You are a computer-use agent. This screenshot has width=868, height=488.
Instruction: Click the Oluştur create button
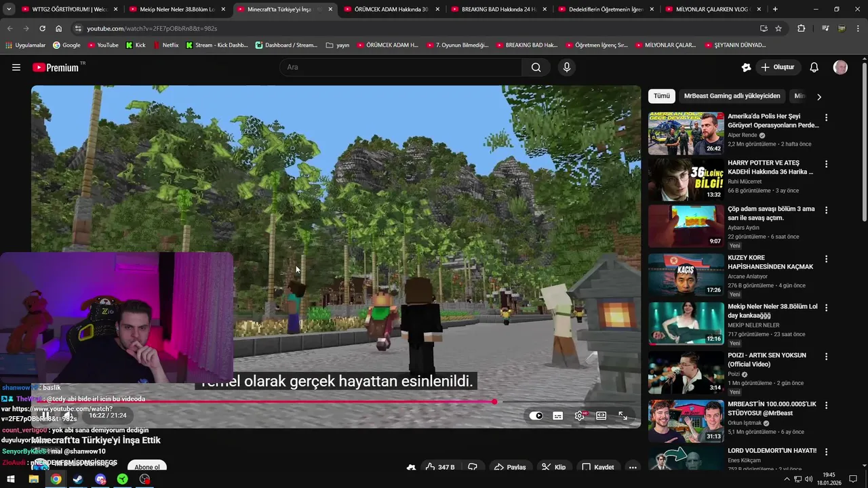(x=778, y=67)
